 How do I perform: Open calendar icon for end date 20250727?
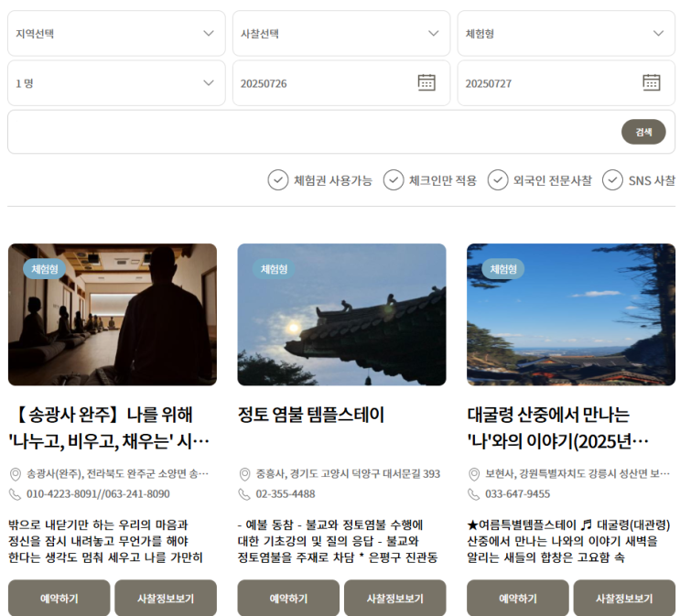651,82
